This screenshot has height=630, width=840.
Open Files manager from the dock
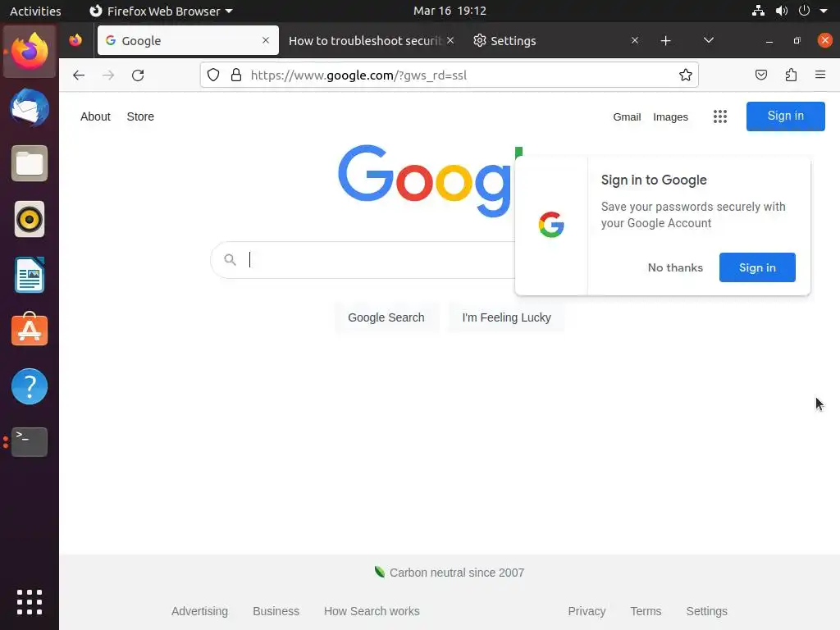tap(30, 163)
